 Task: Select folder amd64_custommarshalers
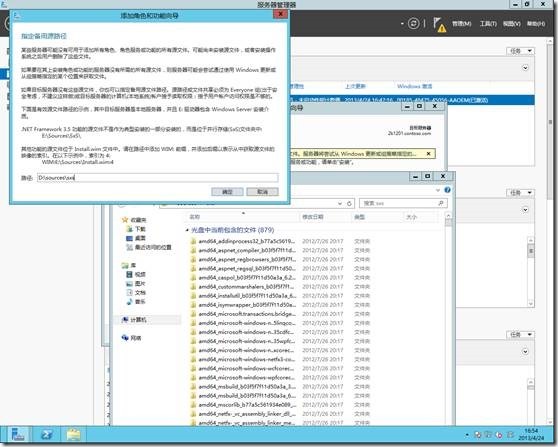243,286
